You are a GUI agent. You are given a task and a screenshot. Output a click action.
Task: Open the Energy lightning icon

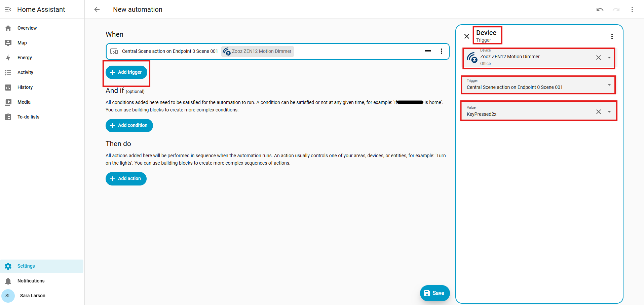(8, 58)
